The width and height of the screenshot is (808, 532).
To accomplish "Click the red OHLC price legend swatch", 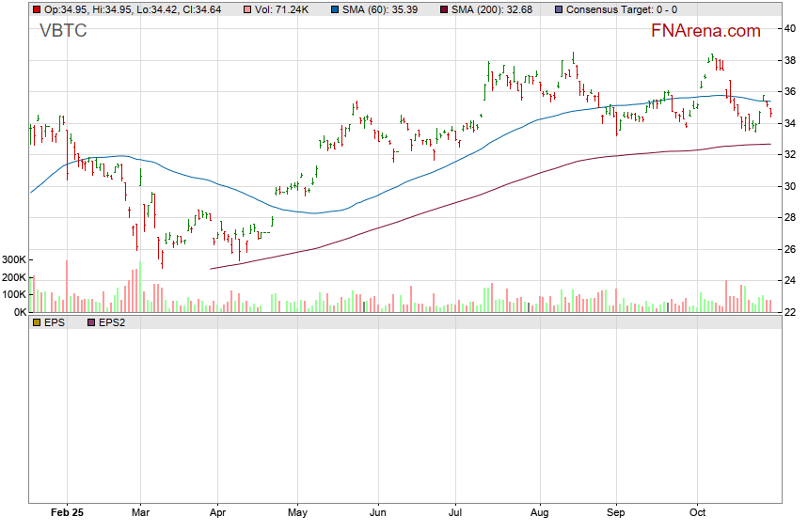I will 37,9.
